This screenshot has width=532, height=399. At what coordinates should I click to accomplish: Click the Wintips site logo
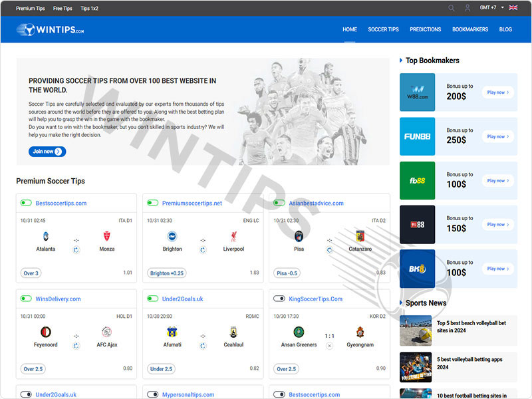(50, 29)
